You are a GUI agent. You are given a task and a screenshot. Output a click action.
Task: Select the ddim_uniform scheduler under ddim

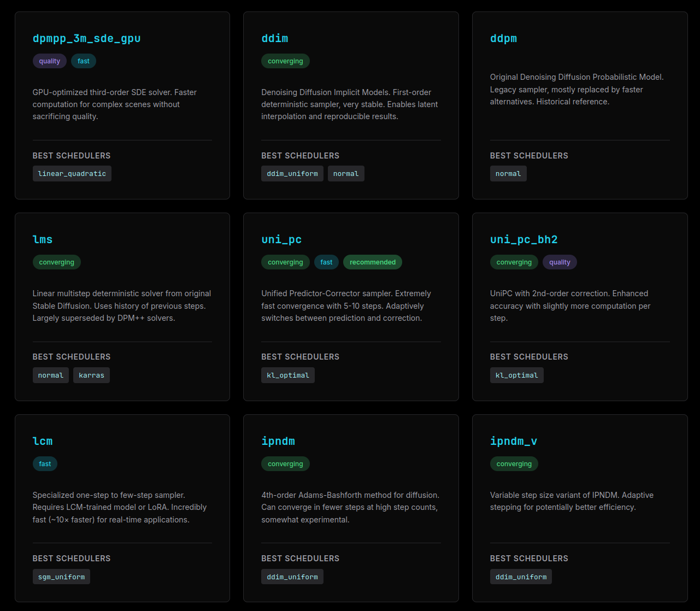click(x=292, y=173)
